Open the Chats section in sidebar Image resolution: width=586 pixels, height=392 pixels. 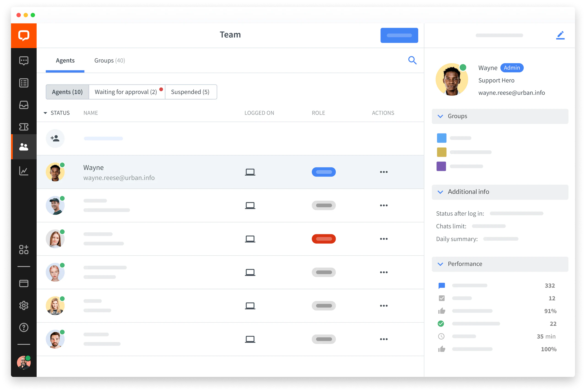(x=24, y=60)
